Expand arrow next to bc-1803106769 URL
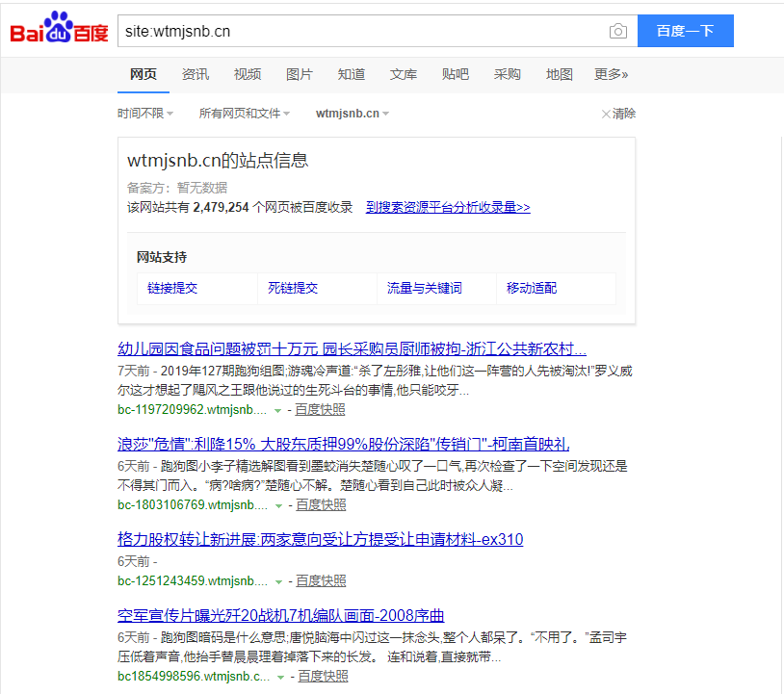Viewport: 784px width, 694px height. (279, 506)
